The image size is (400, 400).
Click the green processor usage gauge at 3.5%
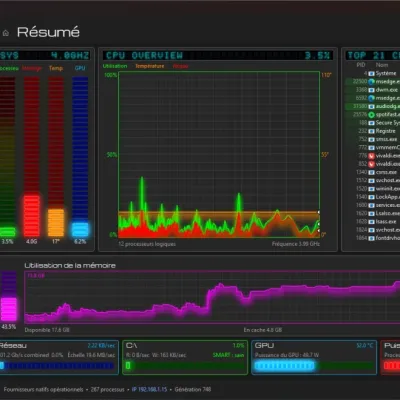pos(7,157)
